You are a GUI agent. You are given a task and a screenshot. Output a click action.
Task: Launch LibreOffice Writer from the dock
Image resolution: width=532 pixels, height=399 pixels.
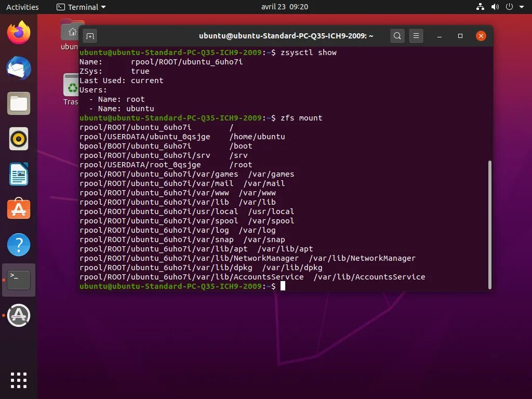click(19, 174)
